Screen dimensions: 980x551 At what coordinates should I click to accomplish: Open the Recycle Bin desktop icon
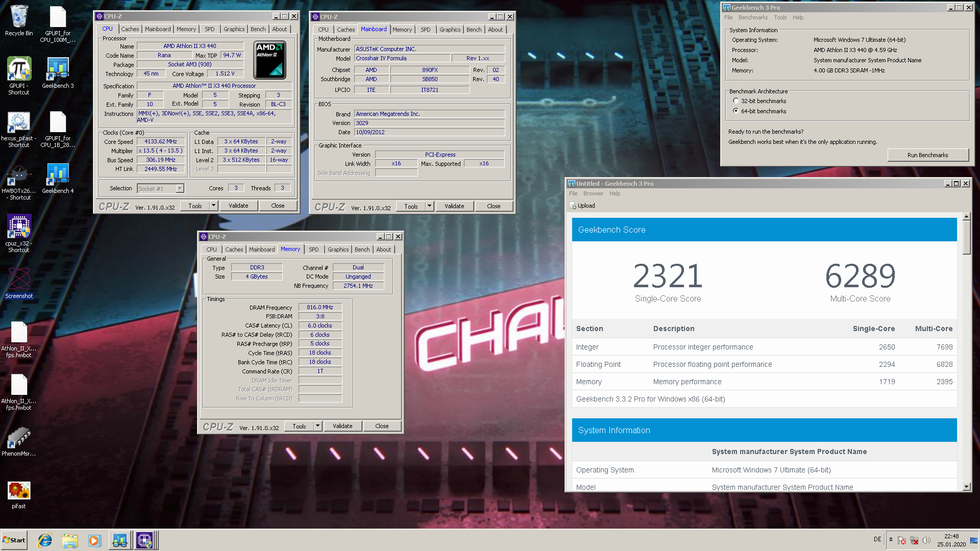pos(19,20)
